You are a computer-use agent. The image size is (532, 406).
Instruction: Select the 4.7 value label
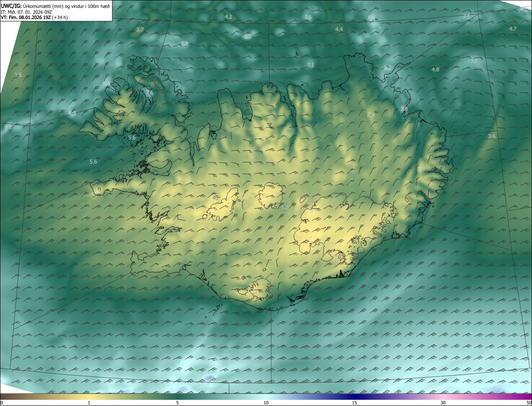(513, 29)
